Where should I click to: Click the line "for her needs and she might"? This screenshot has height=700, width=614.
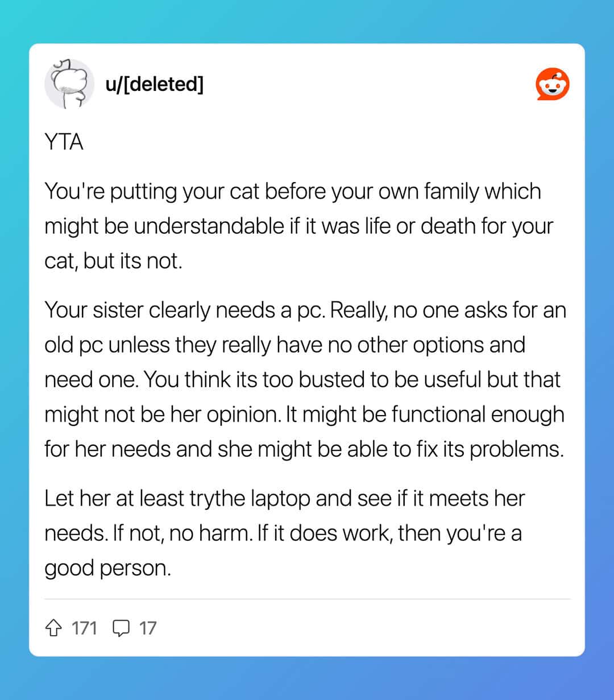coord(304,449)
